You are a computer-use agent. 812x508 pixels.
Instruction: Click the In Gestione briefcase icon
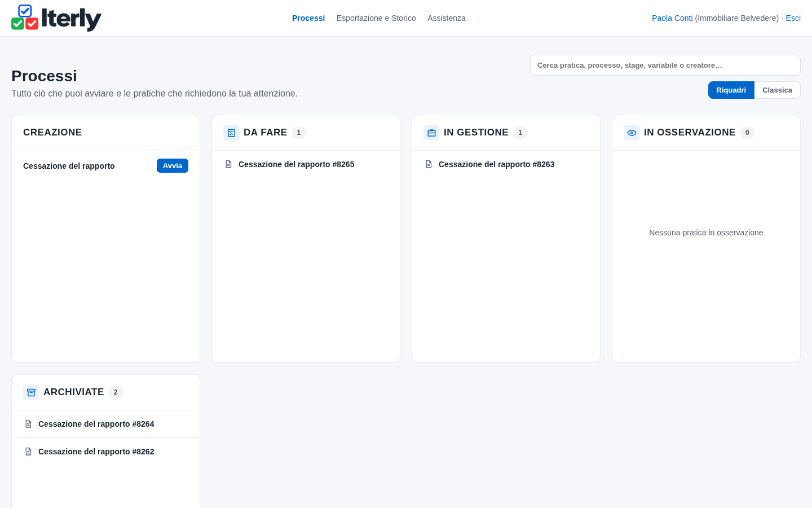click(431, 133)
